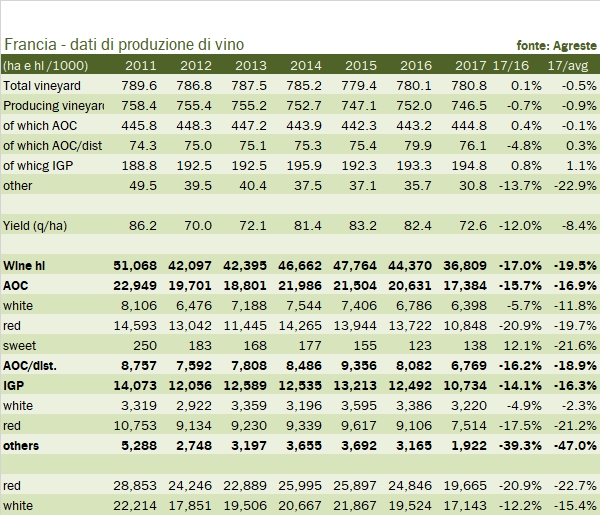Click the 'sweet' row label
Screen dimensions: 600x515
coord(20,343)
